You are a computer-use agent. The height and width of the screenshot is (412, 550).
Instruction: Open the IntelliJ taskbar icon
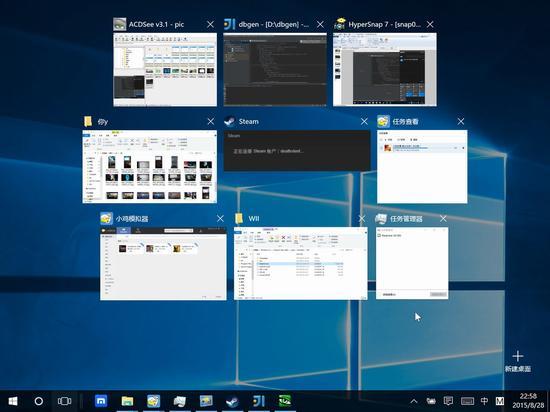(259, 401)
